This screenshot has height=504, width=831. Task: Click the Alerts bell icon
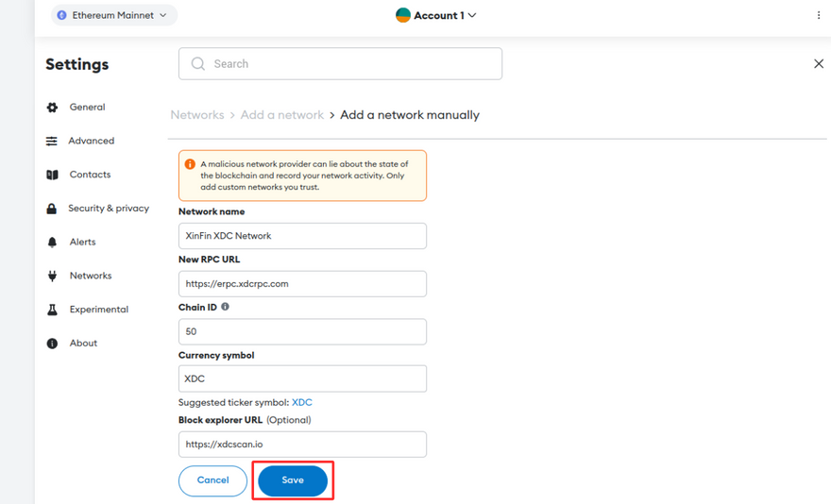(x=52, y=243)
